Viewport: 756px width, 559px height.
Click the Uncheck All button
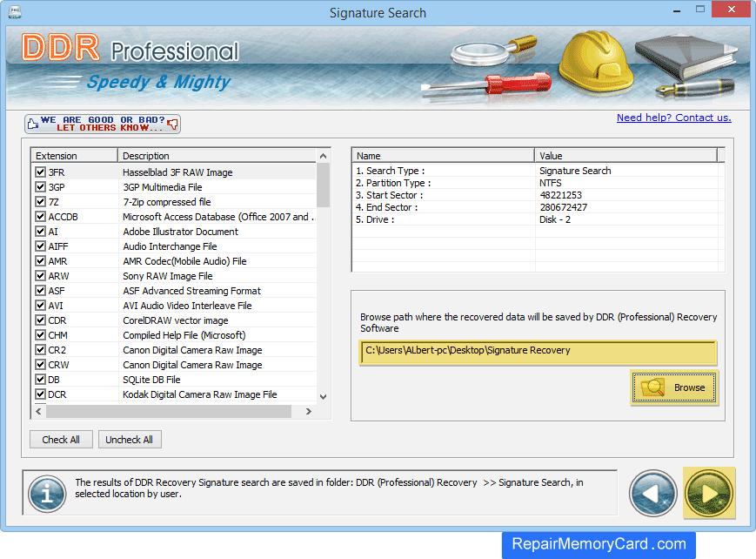pos(130,440)
